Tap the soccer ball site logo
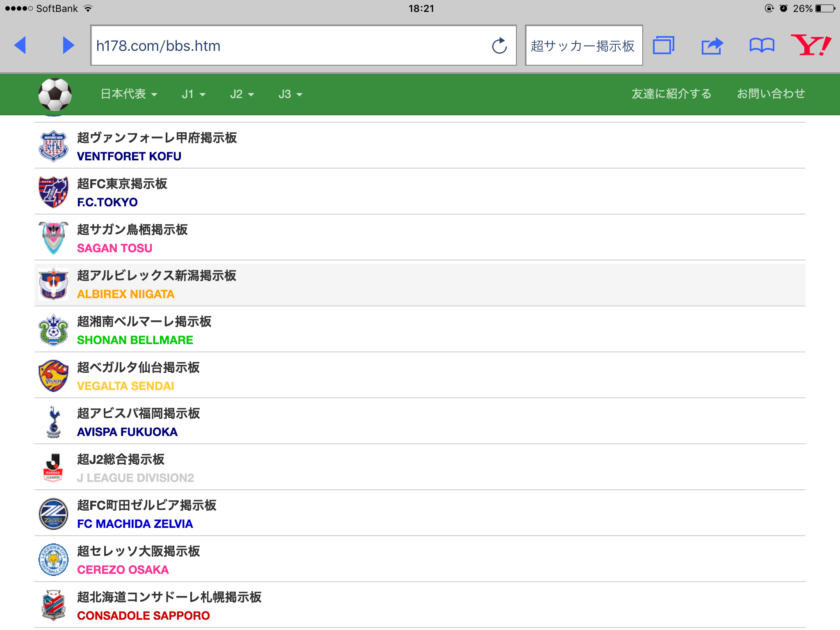This screenshot has width=840, height=630. coord(55,94)
